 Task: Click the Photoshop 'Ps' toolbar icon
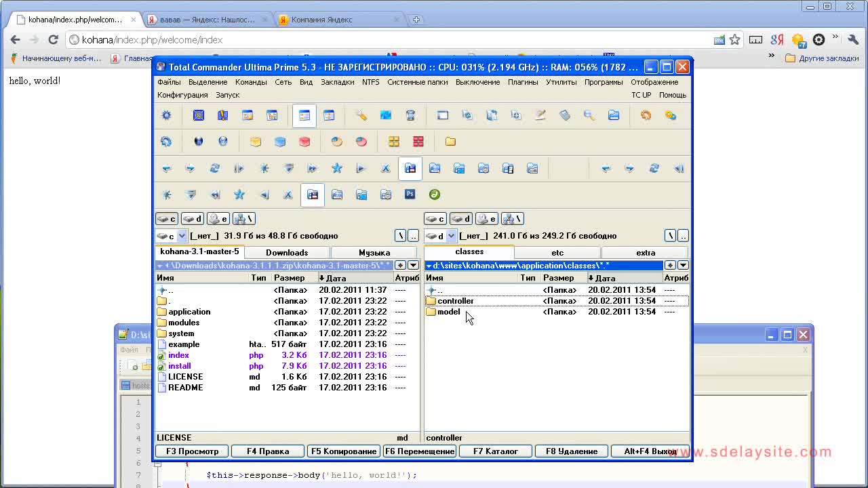pyautogui.click(x=410, y=195)
